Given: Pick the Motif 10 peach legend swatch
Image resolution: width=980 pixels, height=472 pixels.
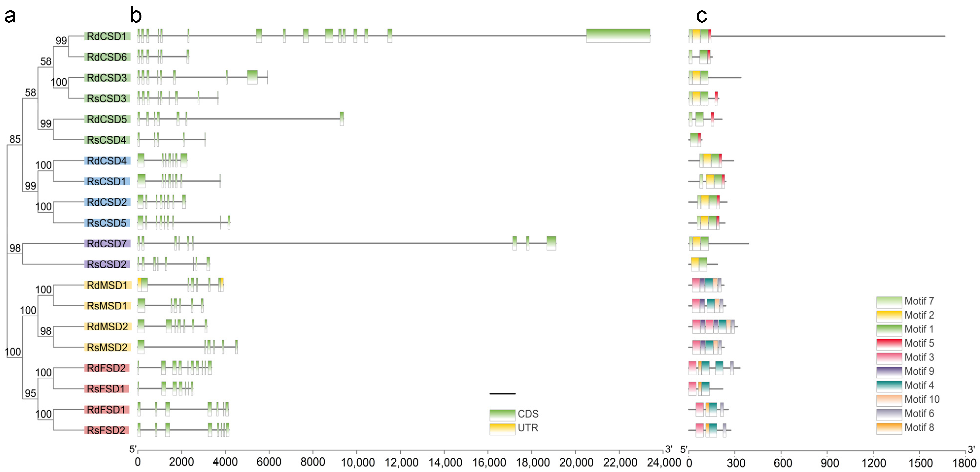Looking at the screenshot, I should (889, 400).
